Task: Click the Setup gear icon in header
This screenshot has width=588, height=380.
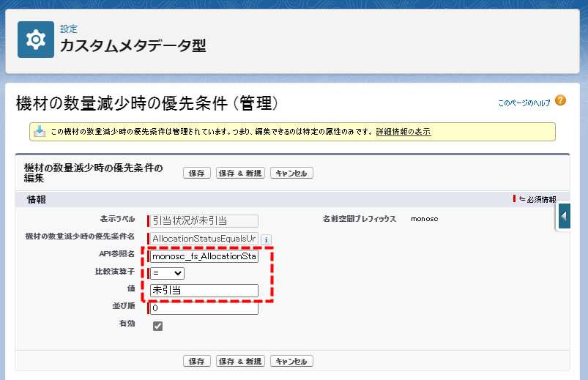Action: coord(35,40)
